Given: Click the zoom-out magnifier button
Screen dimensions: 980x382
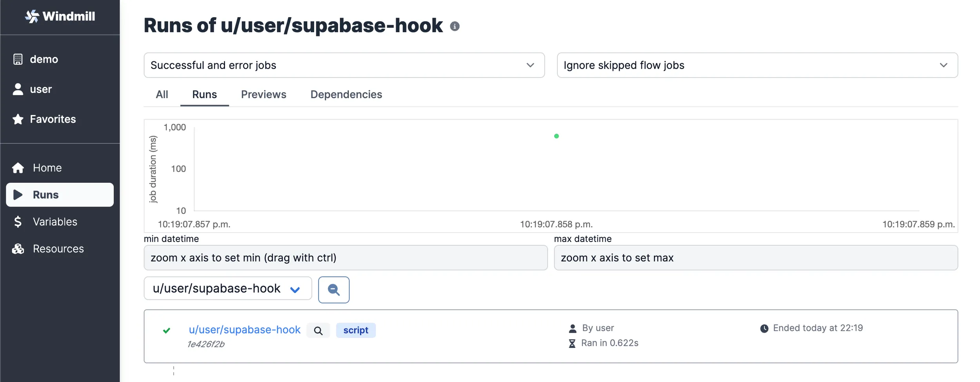Looking at the screenshot, I should point(334,290).
